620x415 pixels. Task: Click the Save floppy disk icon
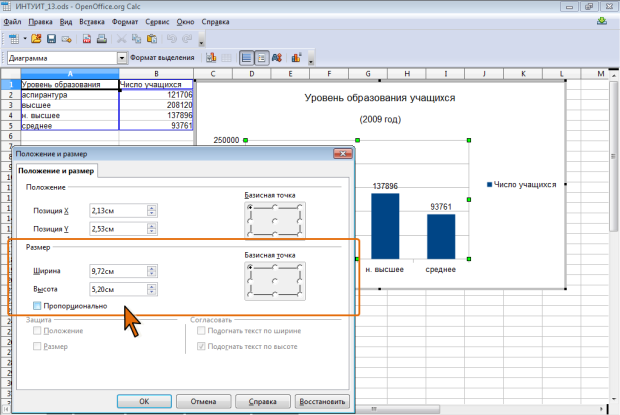(51, 39)
